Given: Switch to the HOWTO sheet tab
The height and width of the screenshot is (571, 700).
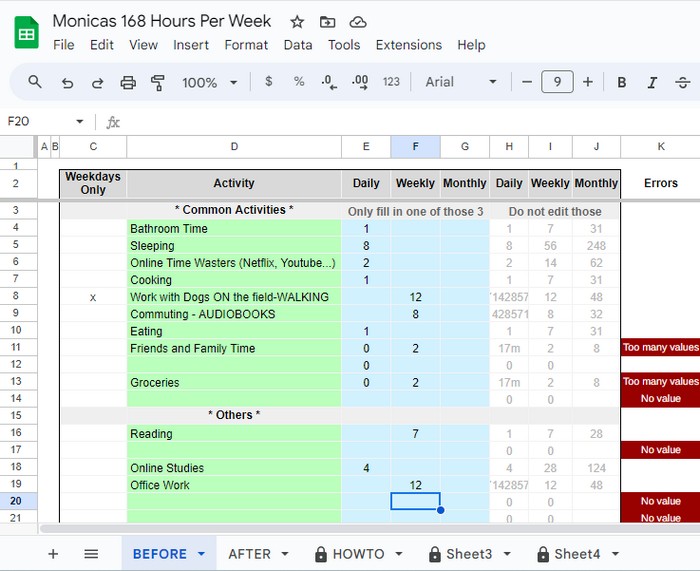Looking at the screenshot, I should pos(358,554).
